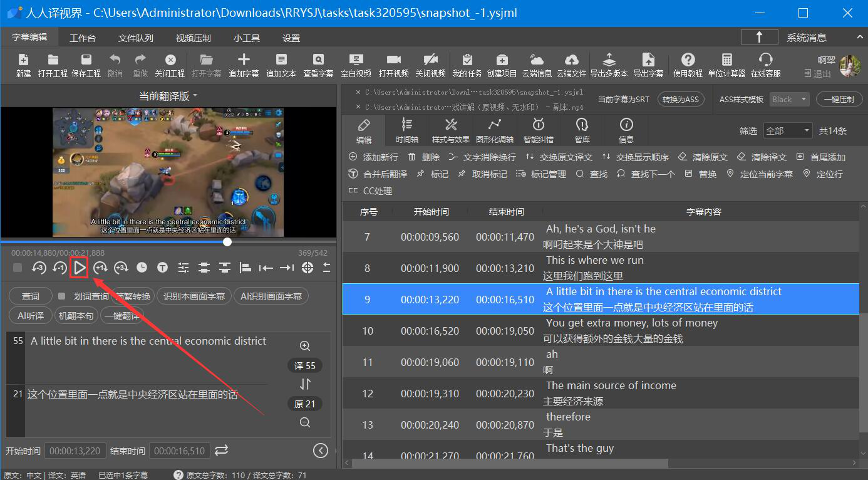Click the swap arrows between 译 and 原

point(305,384)
